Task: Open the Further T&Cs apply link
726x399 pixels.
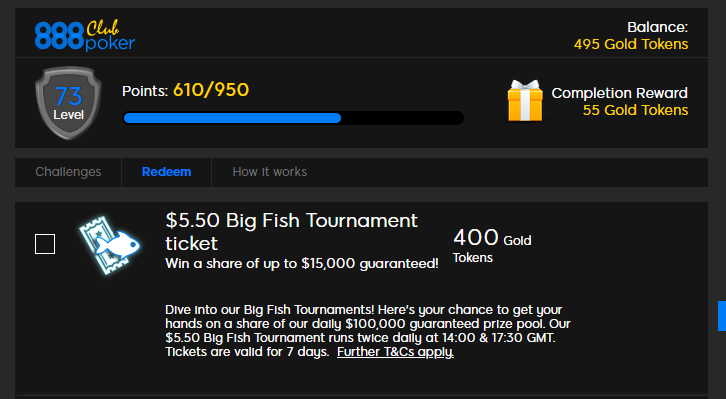Action: click(x=395, y=352)
